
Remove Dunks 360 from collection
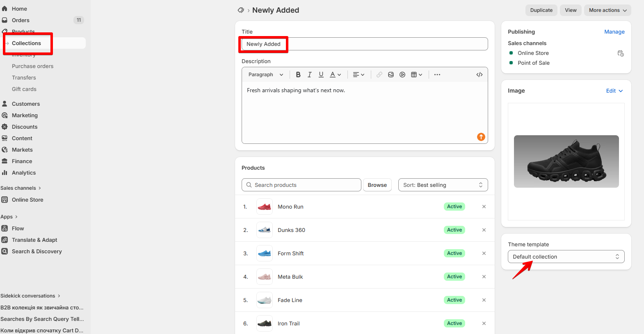tap(484, 230)
